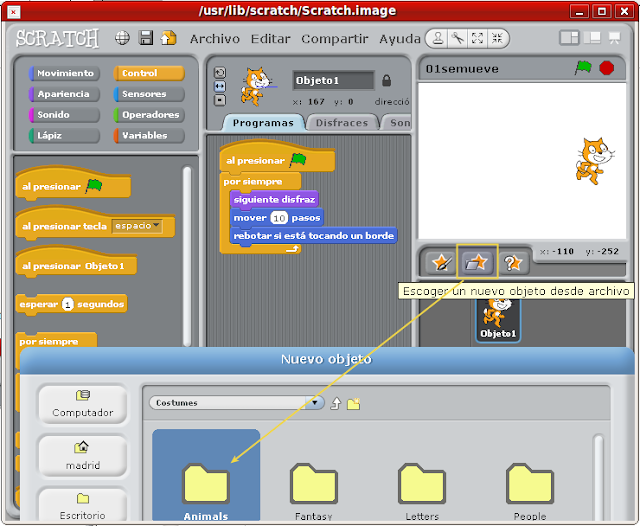Paint a new sprite
Screen dimensions: 640x526
tap(441, 262)
